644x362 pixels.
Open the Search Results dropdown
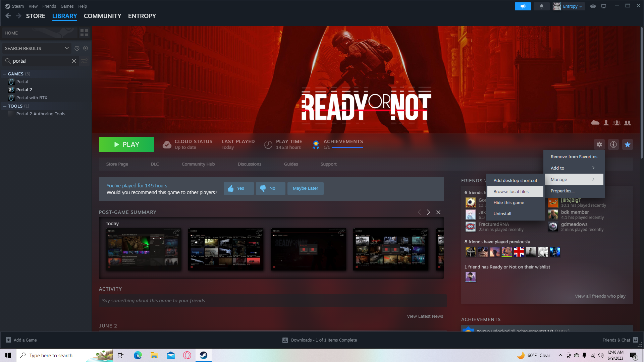point(66,48)
